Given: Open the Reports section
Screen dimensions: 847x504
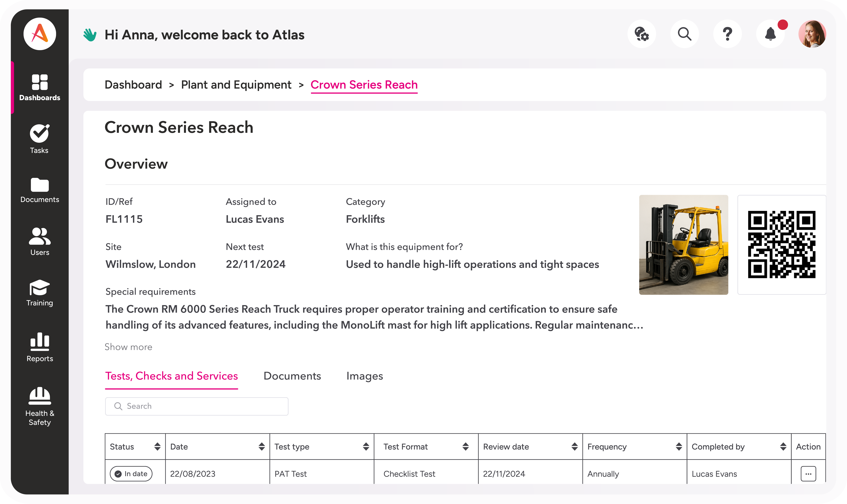Looking at the screenshot, I should point(40,347).
